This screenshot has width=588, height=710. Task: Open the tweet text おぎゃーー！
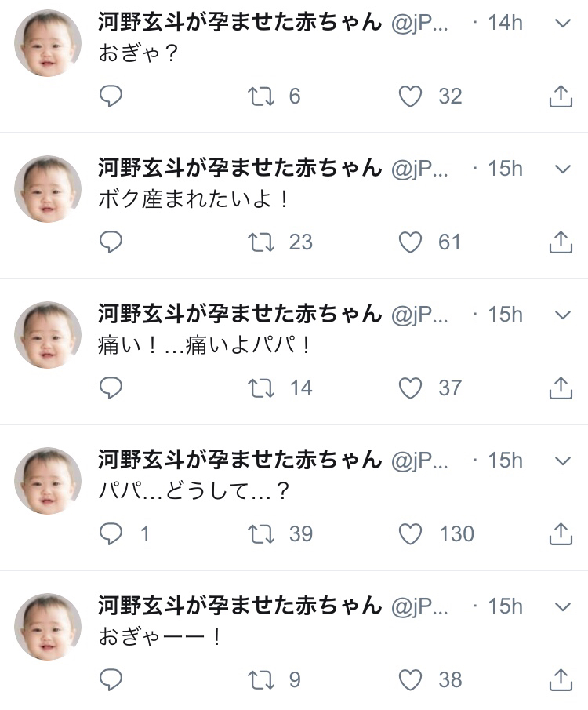point(161,636)
